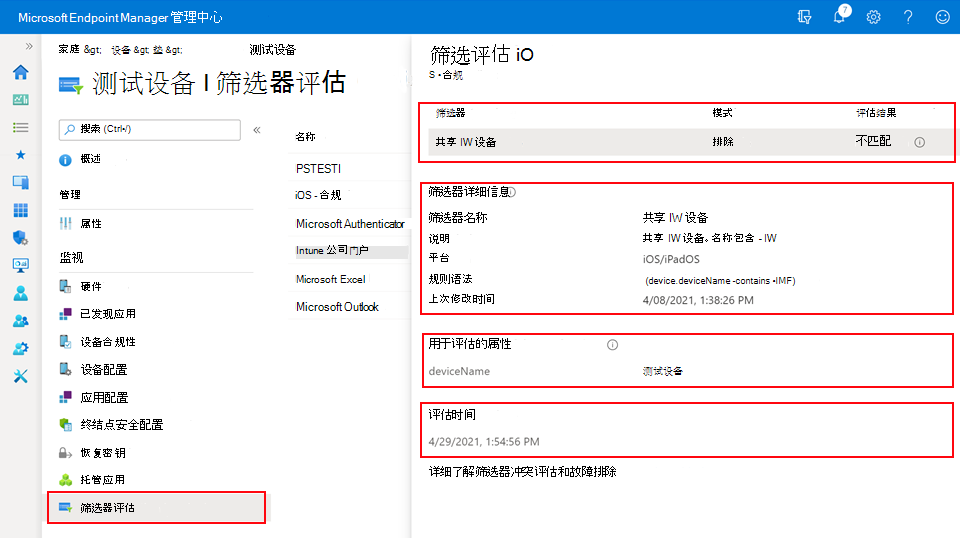This screenshot has height=538, width=960.
Task: Click the Favorites star icon
Action: click(20, 155)
